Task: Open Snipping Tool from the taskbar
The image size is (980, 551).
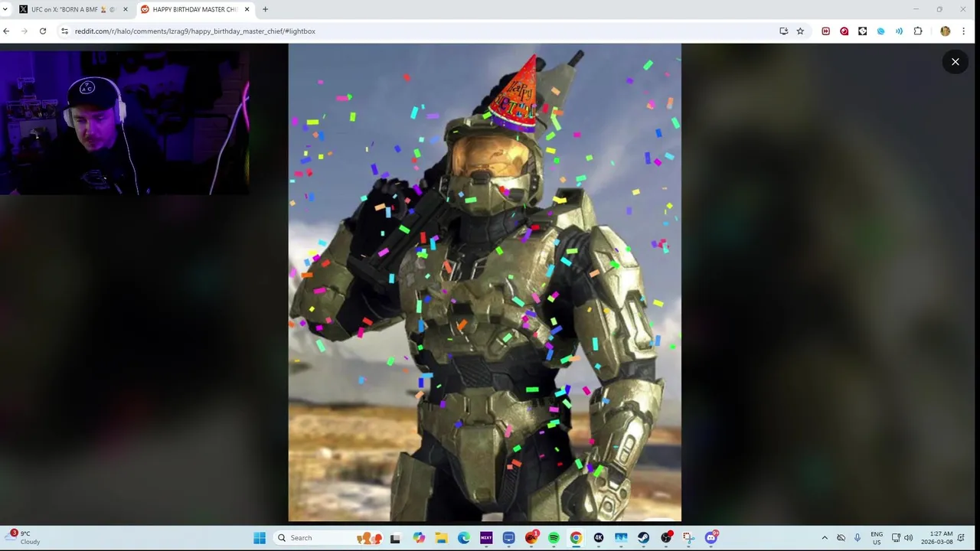Action: tap(688, 537)
